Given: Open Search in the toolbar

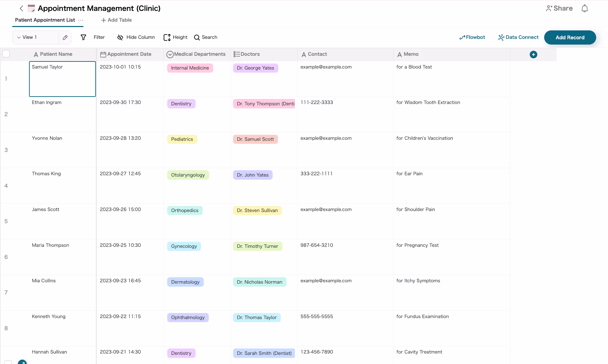Looking at the screenshot, I should point(206,37).
